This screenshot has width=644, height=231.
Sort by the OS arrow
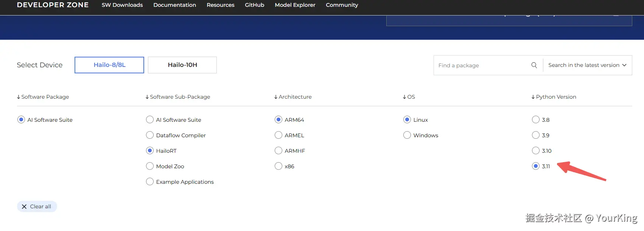pyautogui.click(x=404, y=97)
